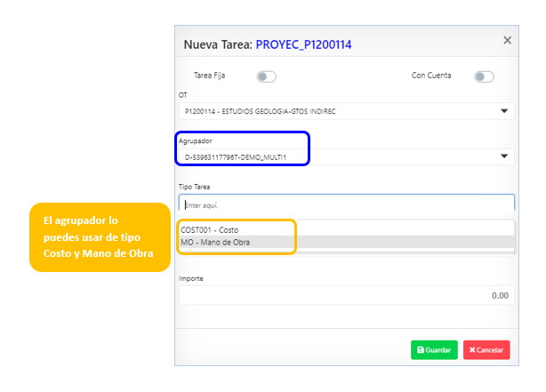
Task: Close the Nueva Tarea dialog with X
Action: click(x=507, y=40)
